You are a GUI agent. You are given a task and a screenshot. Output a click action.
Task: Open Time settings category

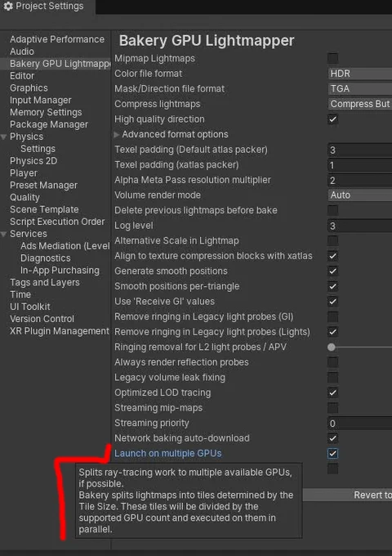pos(20,294)
